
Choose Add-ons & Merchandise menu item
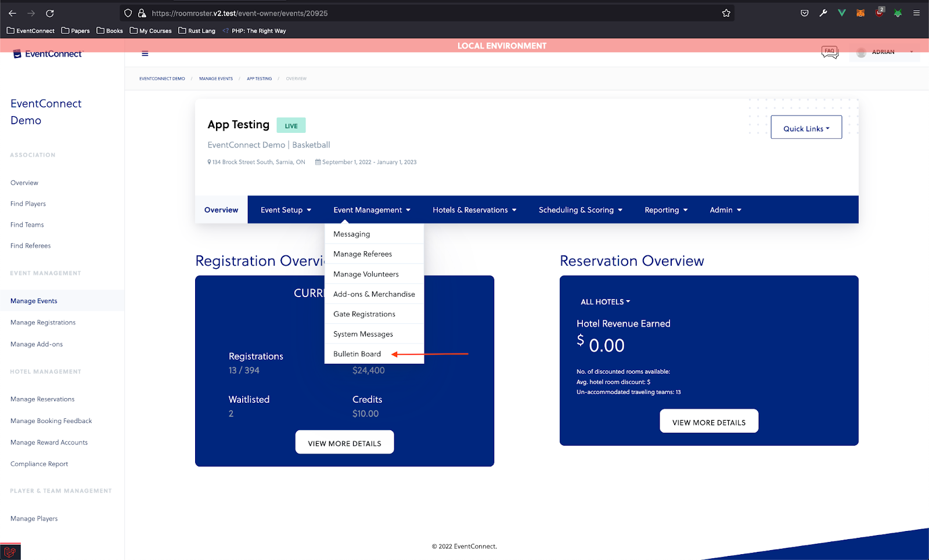(x=374, y=294)
